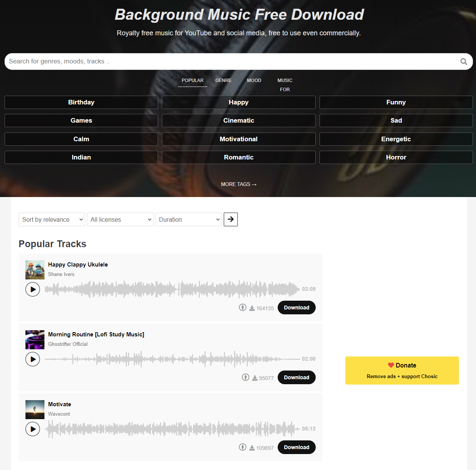
Task: Play the Happy Clappy Ukulele track
Action: coord(33,289)
